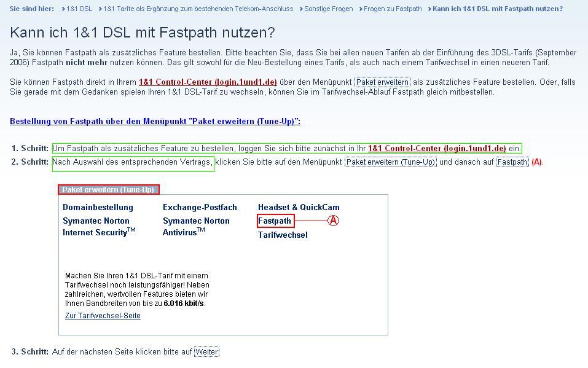
Task: Click the '3. Schritt:' label
Action: coord(30,352)
